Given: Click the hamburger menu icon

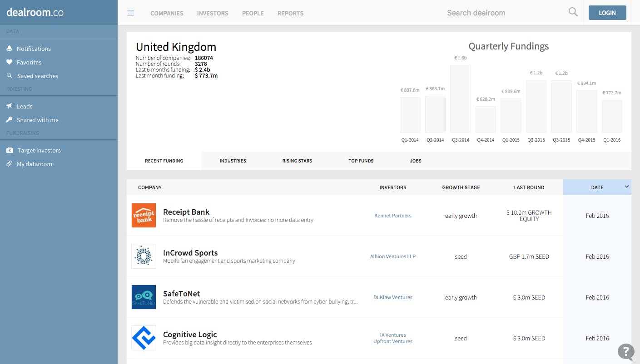Looking at the screenshot, I should (131, 13).
